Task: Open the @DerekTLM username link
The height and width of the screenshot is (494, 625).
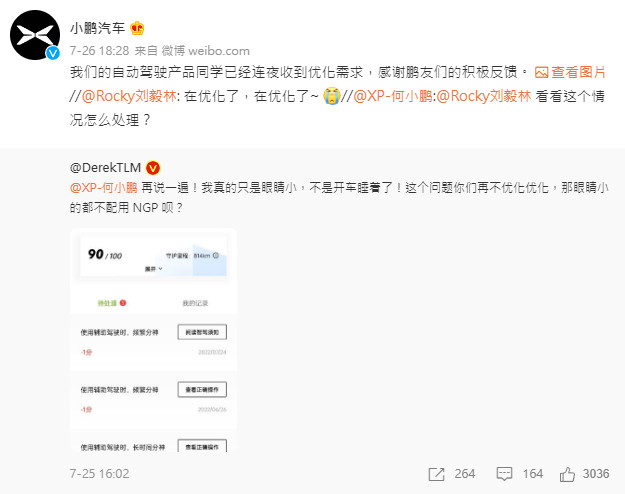Action: click(105, 168)
